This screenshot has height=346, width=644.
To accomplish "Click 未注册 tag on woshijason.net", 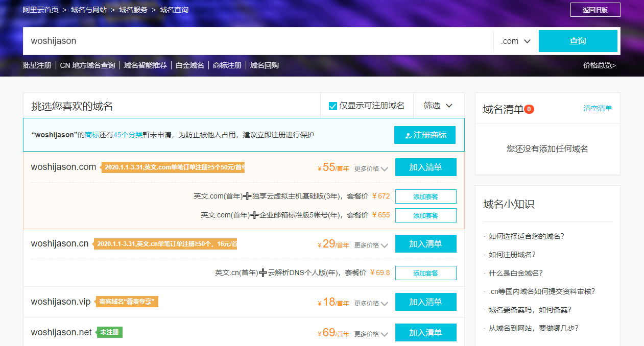I will click(x=110, y=332).
